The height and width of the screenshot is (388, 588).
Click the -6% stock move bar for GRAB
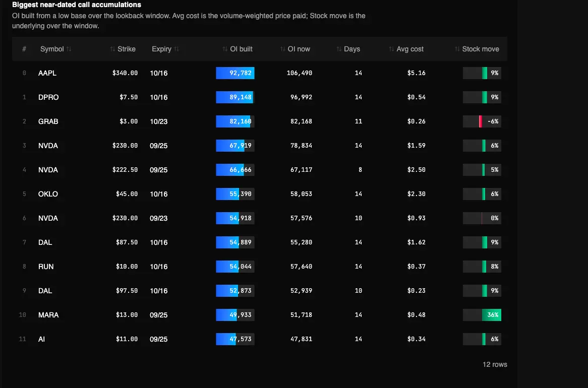[482, 121]
